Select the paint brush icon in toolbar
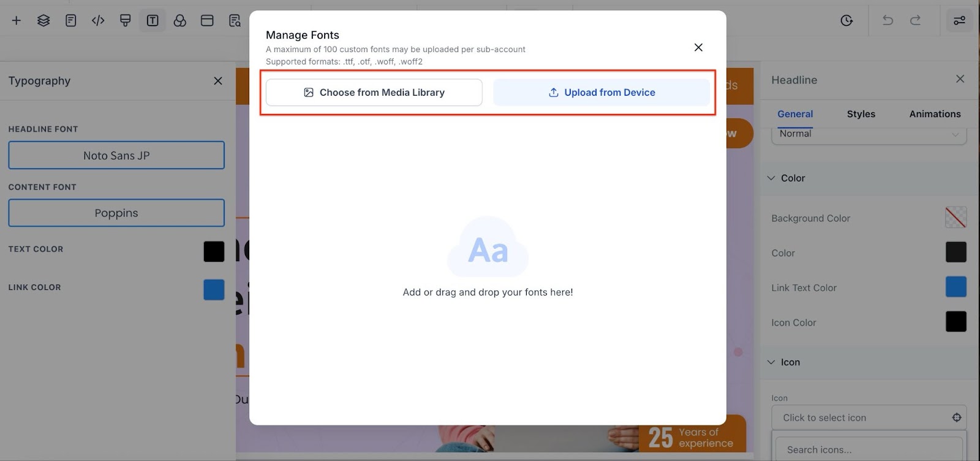Image resolution: width=980 pixels, height=461 pixels. 126,21
